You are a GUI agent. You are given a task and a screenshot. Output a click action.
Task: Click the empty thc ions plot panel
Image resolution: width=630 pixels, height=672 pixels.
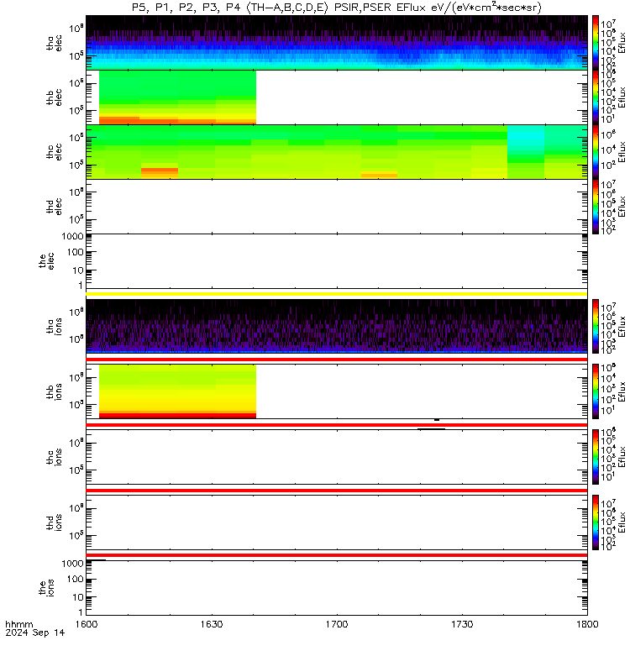click(337, 457)
